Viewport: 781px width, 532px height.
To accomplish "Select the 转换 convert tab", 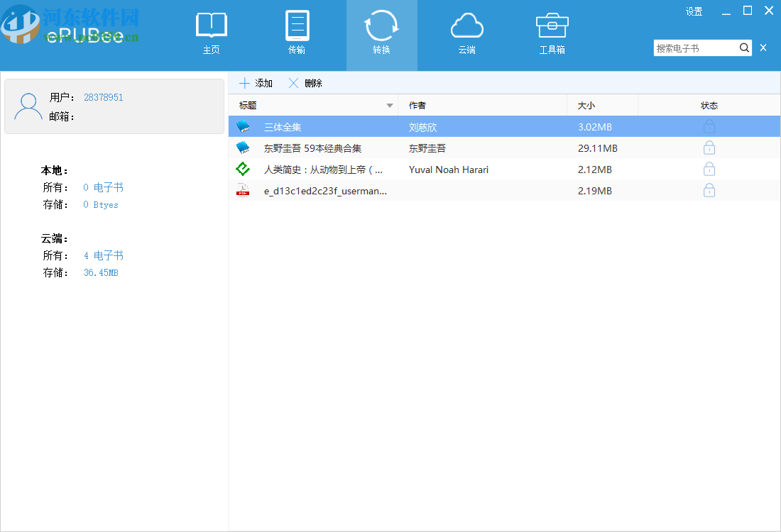I will click(x=381, y=35).
